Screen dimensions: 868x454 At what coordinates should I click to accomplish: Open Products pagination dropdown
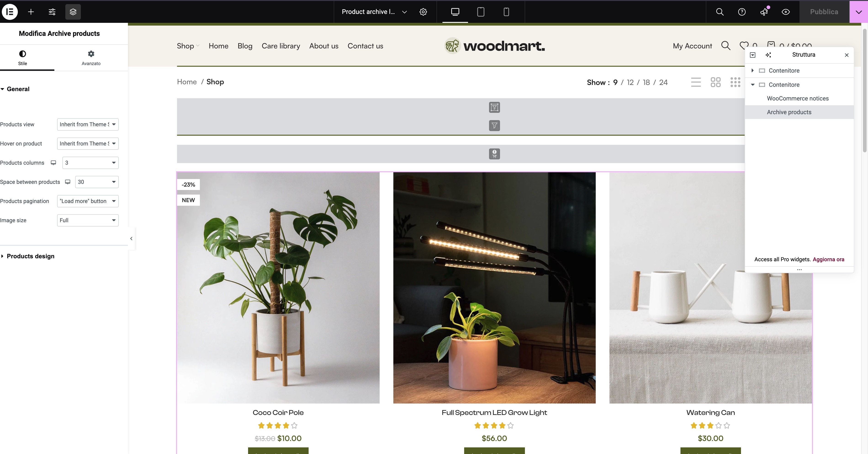(88, 201)
